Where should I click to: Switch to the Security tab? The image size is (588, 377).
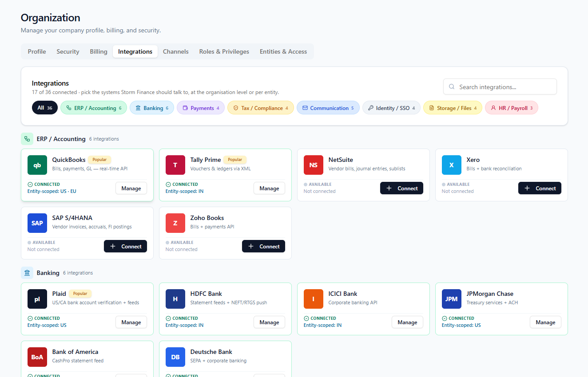(68, 51)
